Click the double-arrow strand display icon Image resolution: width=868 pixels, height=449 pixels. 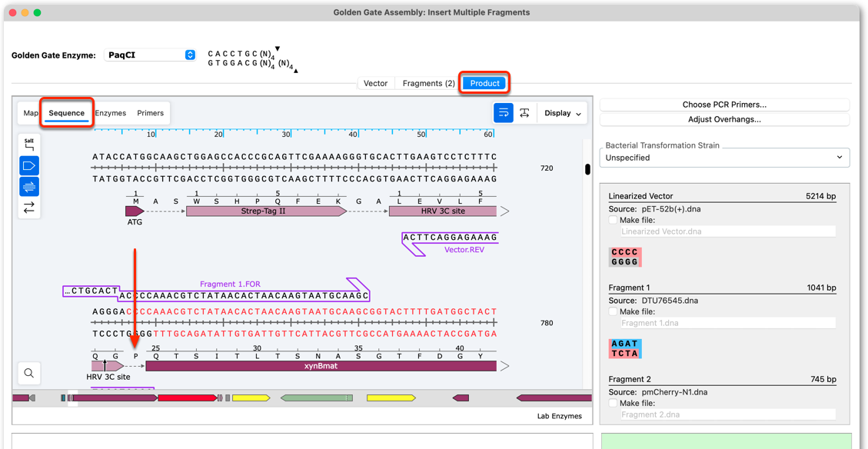[x=28, y=208]
